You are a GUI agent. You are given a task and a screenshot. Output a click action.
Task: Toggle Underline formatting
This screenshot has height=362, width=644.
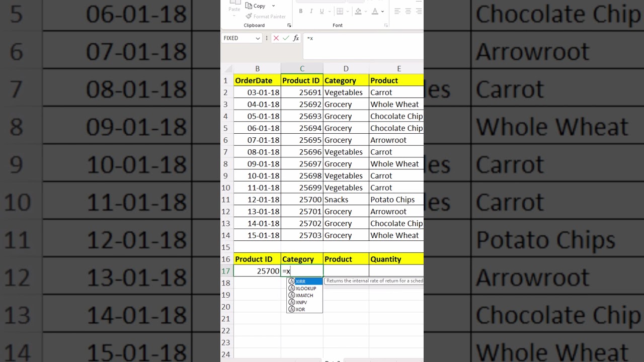(321, 11)
